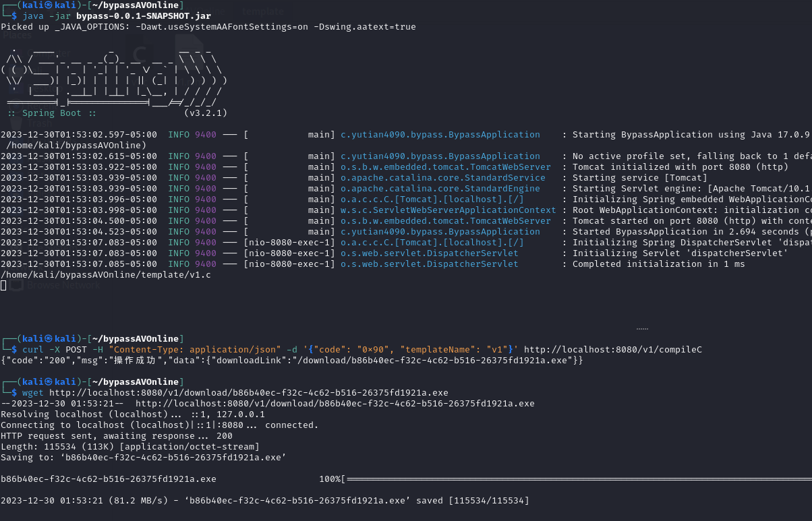
Task: Click the terminal cursor block below v1.c path
Action: pos(3,286)
